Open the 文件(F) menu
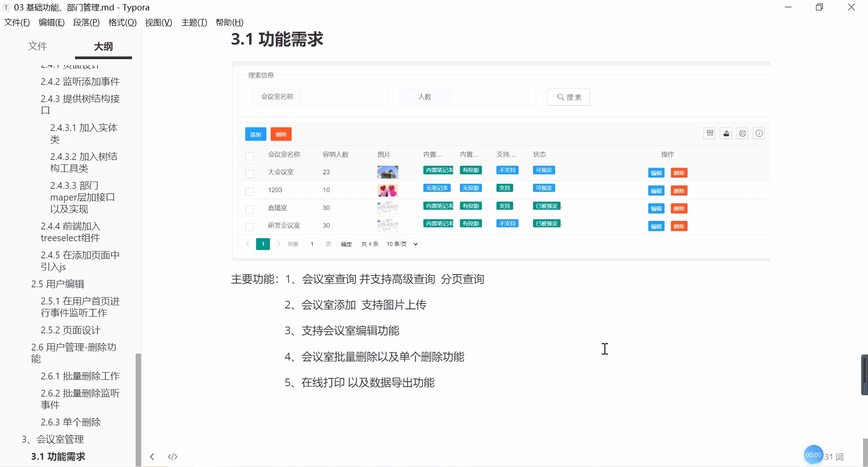 pos(17,22)
